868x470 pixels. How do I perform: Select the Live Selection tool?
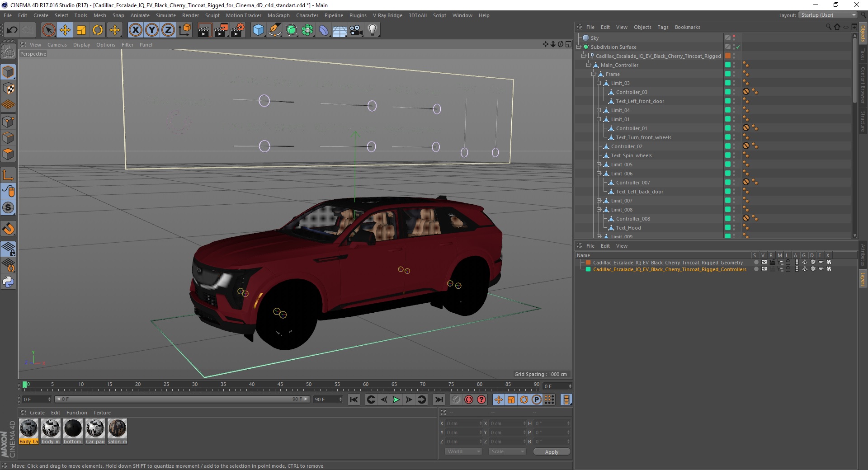pyautogui.click(x=49, y=30)
